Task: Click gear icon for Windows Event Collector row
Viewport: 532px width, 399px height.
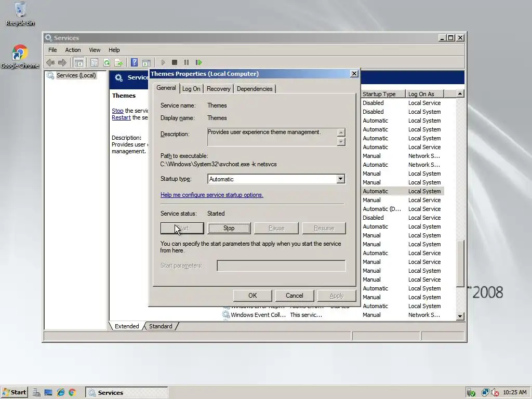Action: click(x=225, y=315)
